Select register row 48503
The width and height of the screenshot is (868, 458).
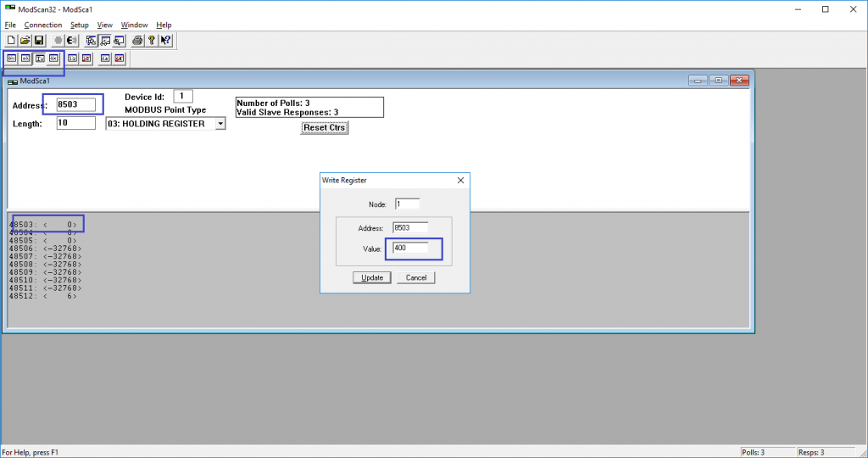(x=43, y=225)
